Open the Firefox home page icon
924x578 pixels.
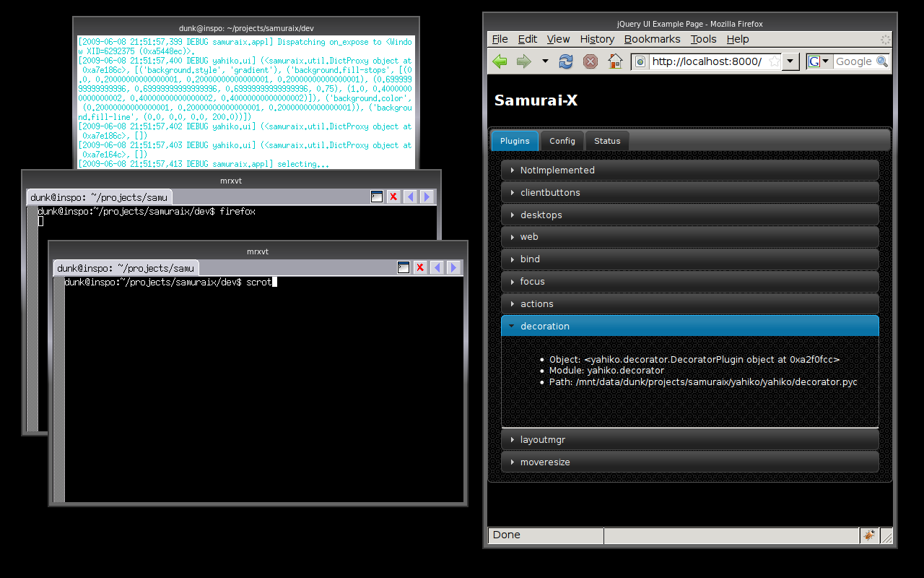(x=615, y=61)
